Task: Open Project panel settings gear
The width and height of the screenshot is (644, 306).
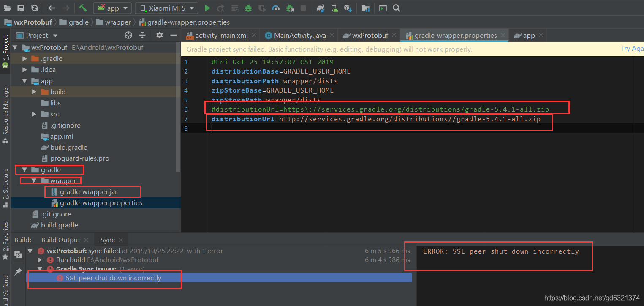Action: click(x=160, y=35)
